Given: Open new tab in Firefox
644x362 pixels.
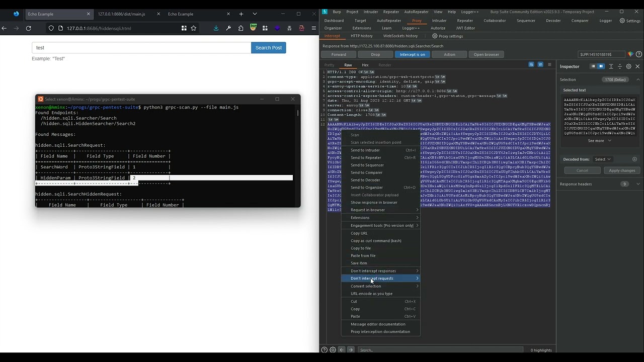Looking at the screenshot, I should point(241,14).
